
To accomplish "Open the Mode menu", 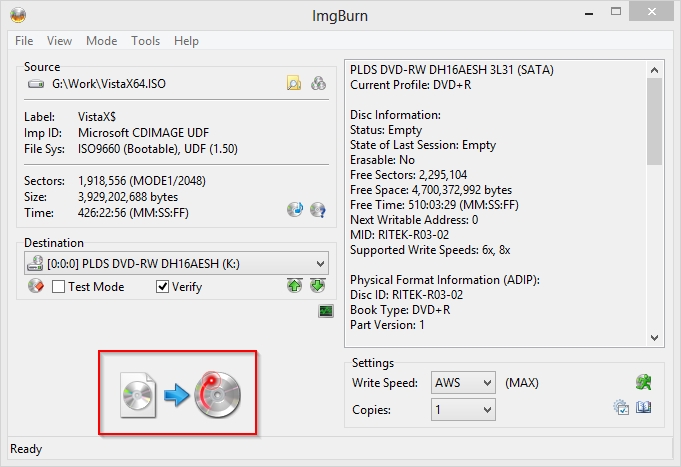I will click(x=102, y=41).
